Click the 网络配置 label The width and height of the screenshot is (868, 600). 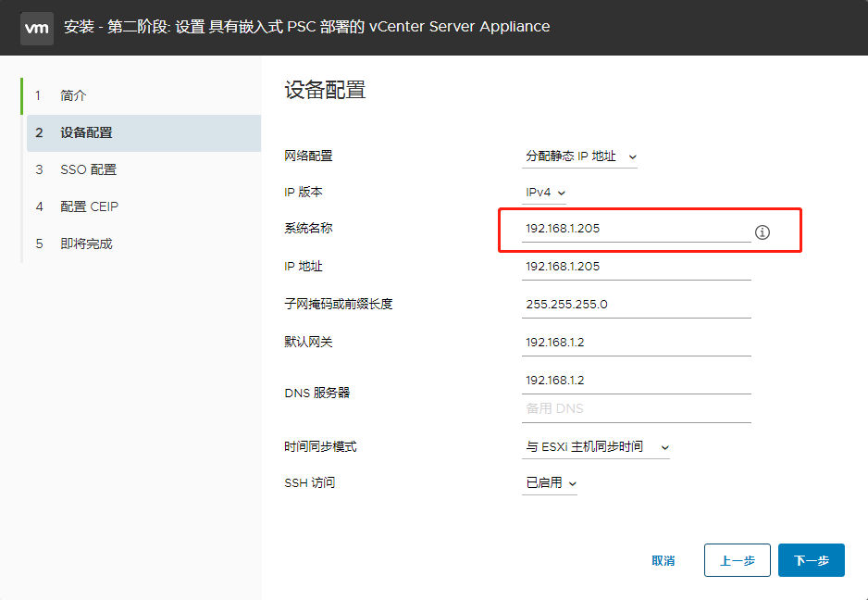tap(308, 156)
